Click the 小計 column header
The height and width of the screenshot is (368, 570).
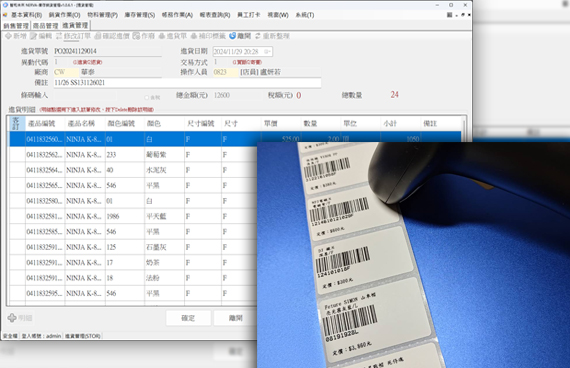[401, 124]
